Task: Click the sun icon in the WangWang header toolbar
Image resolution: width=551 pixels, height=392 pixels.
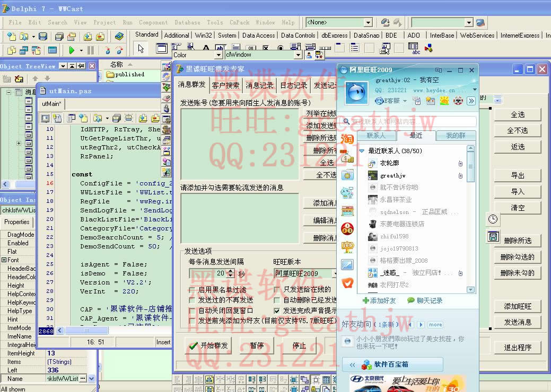Action: pyautogui.click(x=444, y=101)
